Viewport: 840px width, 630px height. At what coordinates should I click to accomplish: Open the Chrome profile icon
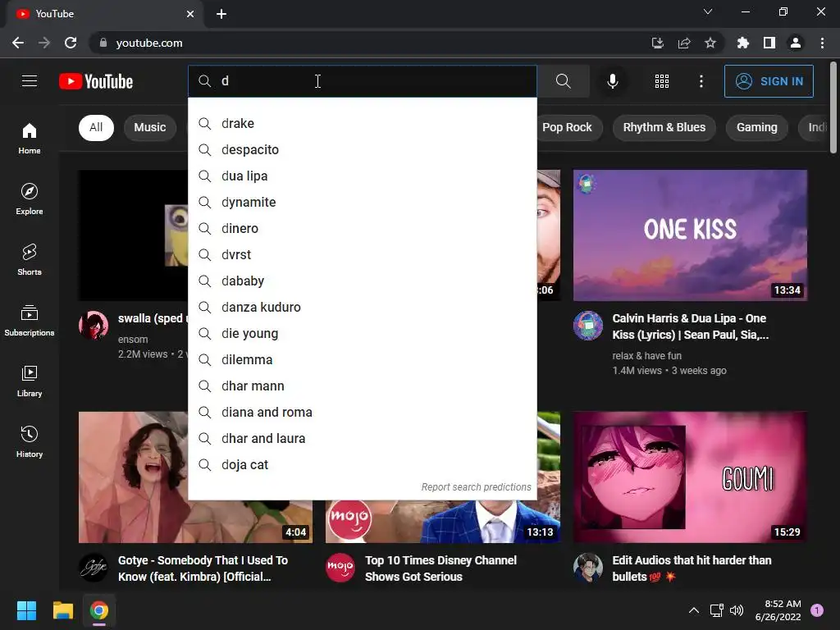pyautogui.click(x=796, y=43)
